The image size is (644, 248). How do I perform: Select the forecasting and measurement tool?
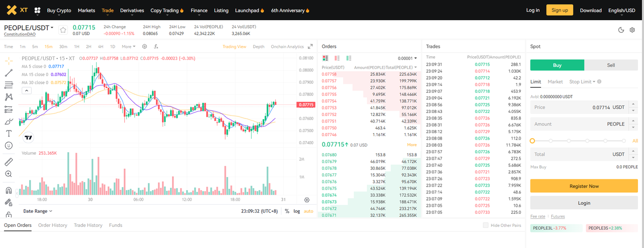tap(9, 109)
